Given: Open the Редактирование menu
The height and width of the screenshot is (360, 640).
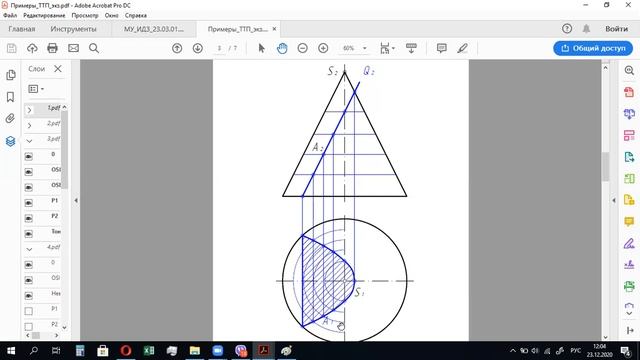Looking at the screenshot, I should 44,15.
